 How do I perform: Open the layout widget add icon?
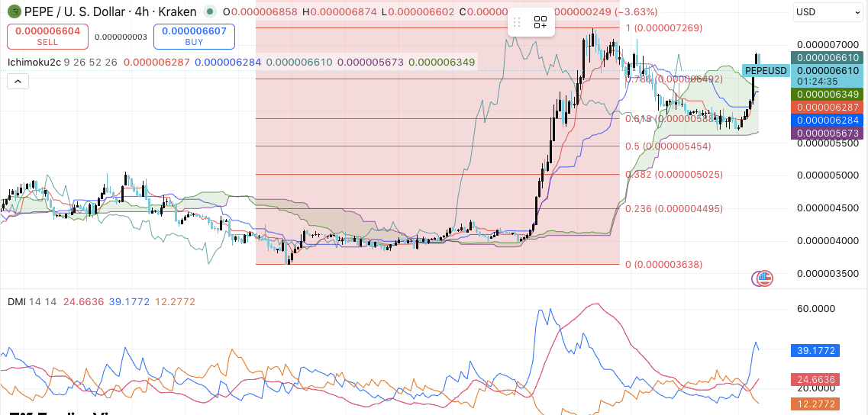540,22
